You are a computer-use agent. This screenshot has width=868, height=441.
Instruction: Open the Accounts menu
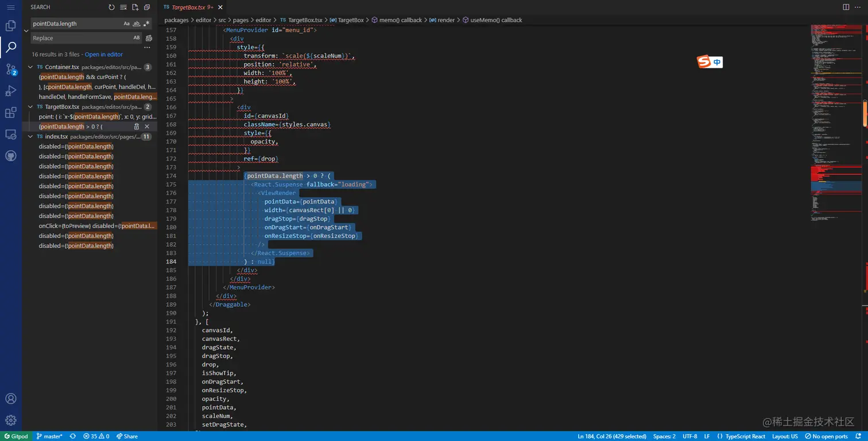tap(10, 399)
